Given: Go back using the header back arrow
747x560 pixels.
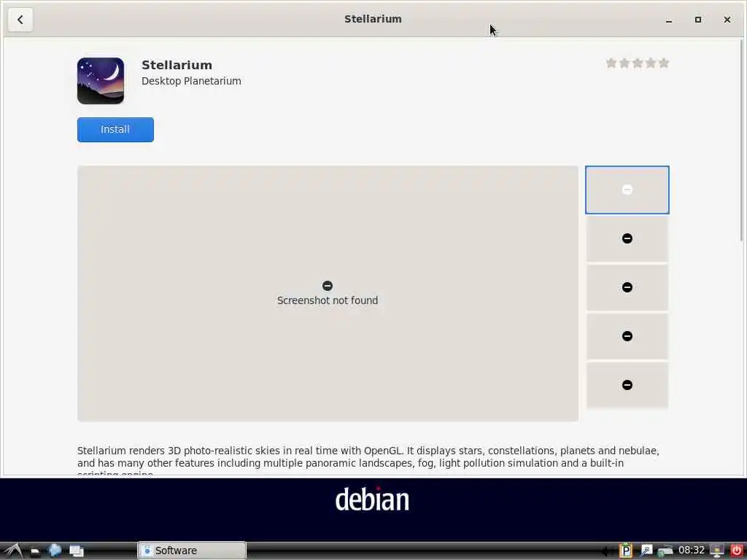Looking at the screenshot, I should coord(20,20).
